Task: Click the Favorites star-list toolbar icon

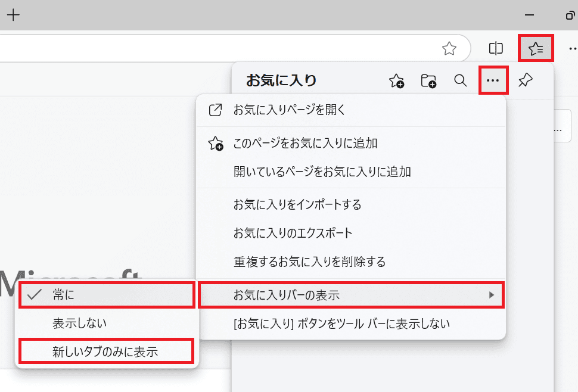Action: pos(536,48)
